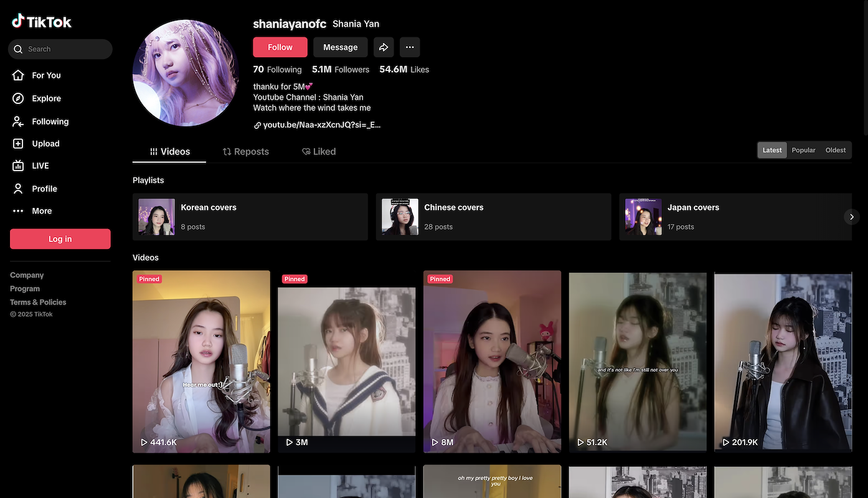
Task: Open the pinned video with 8M views
Action: tap(492, 362)
